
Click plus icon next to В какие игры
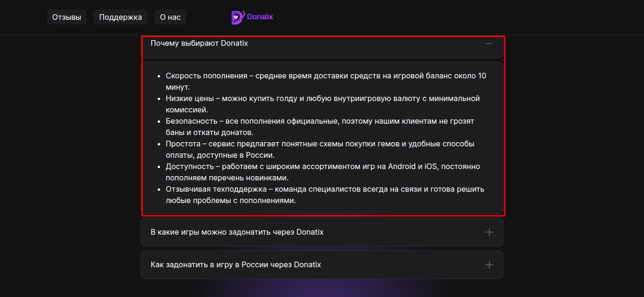point(489,232)
